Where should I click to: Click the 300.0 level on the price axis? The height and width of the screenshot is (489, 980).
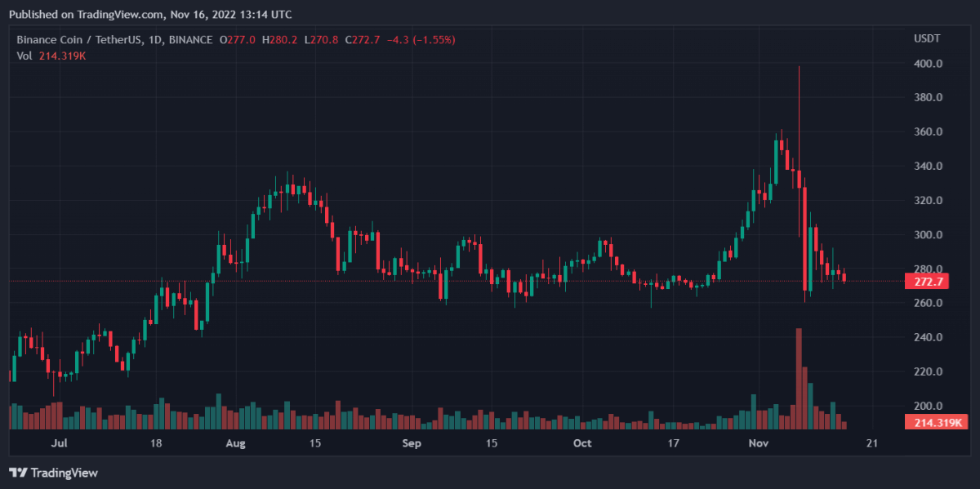[929, 235]
